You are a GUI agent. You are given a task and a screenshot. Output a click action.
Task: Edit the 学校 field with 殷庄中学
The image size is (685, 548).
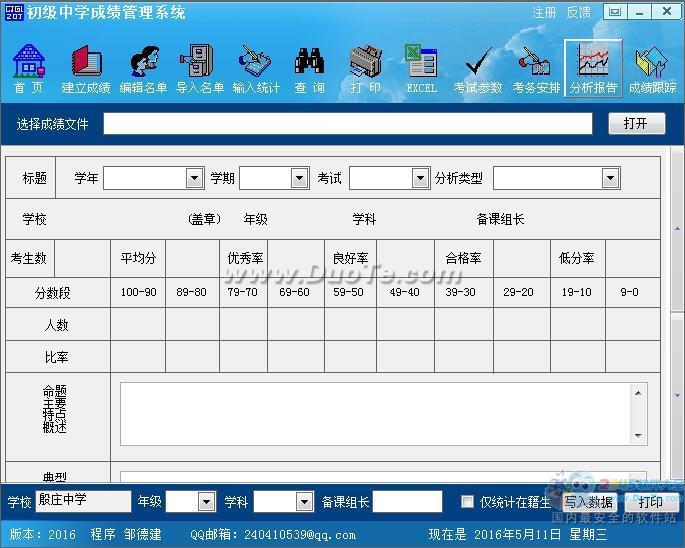point(83,501)
